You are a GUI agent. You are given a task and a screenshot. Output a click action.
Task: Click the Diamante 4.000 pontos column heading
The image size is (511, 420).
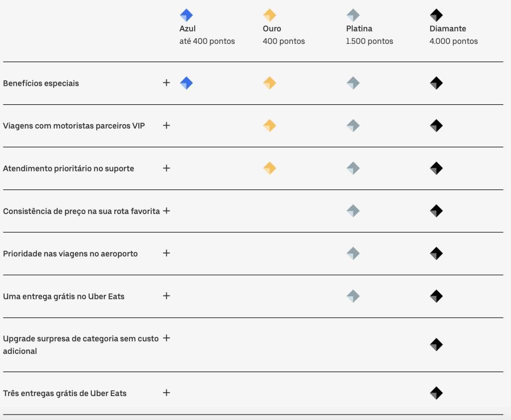(x=454, y=35)
